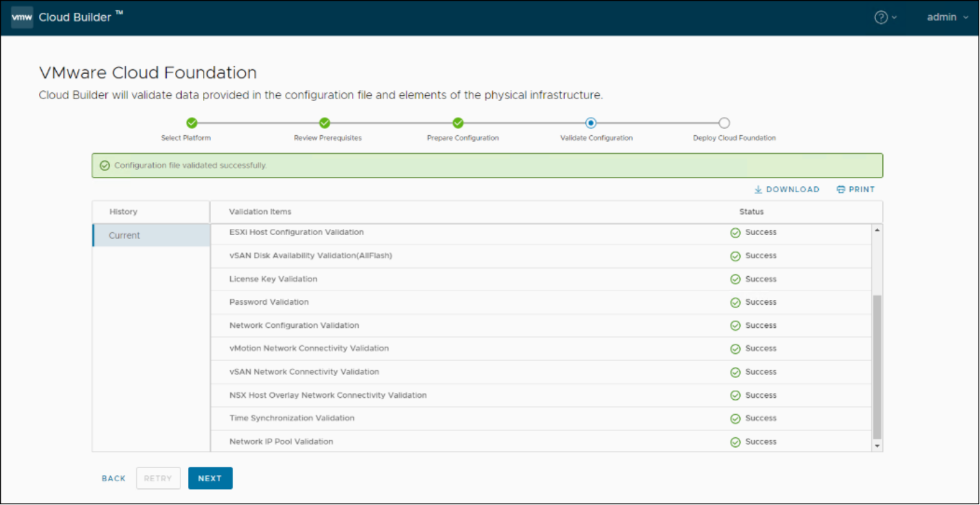
Task: Click the Deploy Cloud Foundation step circle
Action: (724, 123)
